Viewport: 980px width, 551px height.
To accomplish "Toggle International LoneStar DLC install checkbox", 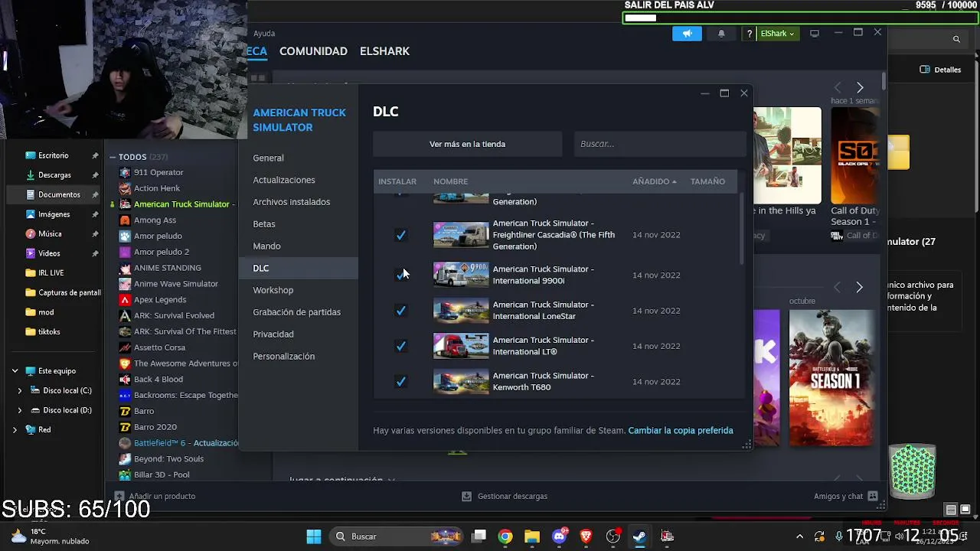I will coord(400,311).
